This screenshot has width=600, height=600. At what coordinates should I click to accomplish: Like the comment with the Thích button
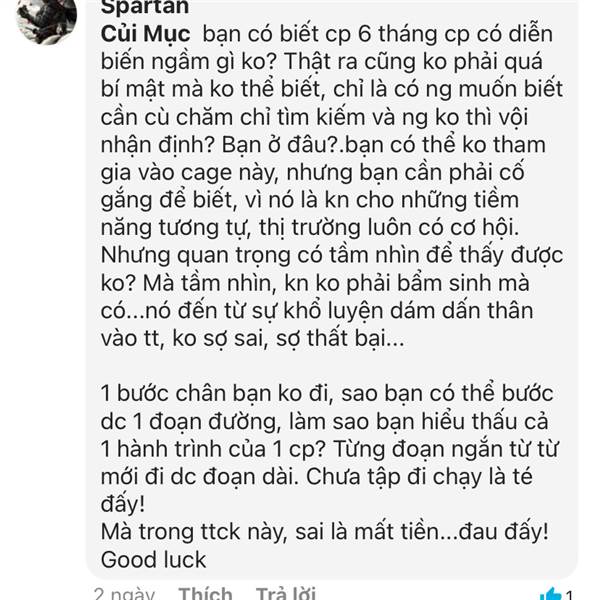point(205,593)
